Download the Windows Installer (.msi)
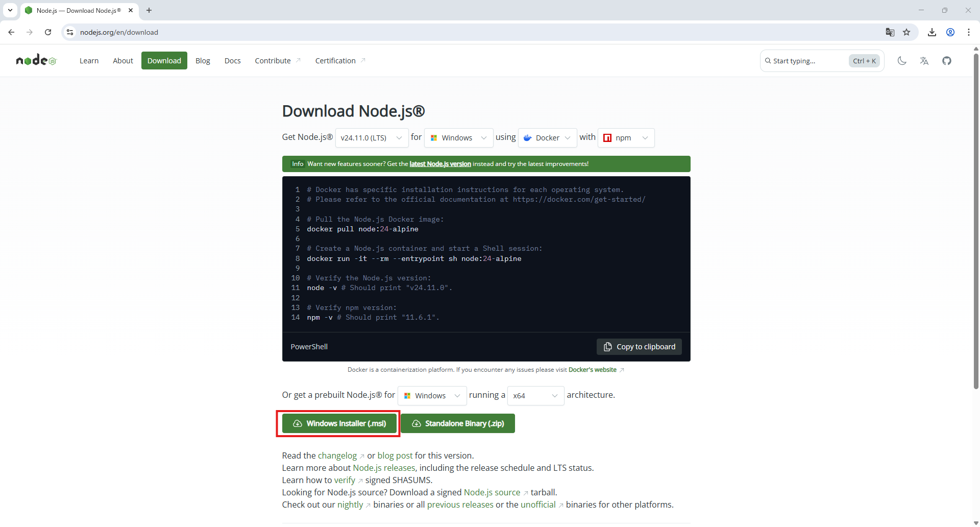The width and height of the screenshot is (980, 527). [x=338, y=423]
